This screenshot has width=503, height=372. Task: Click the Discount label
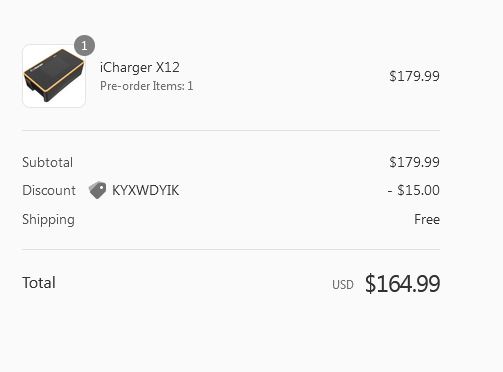(49, 190)
